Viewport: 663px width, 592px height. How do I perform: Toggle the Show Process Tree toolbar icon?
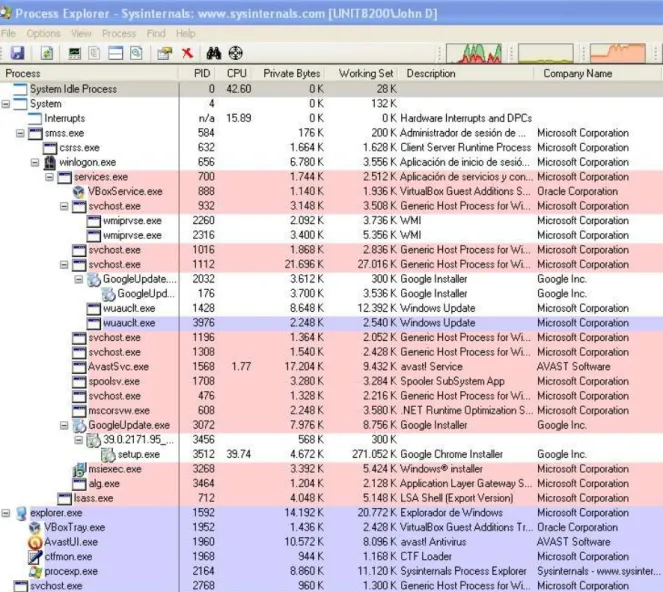tap(94, 53)
